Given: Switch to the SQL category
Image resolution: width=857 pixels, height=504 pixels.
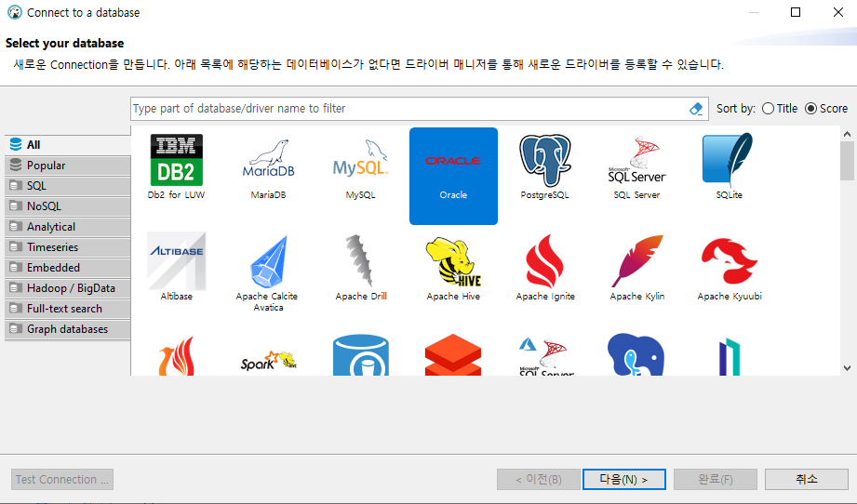Looking at the screenshot, I should click(x=68, y=186).
